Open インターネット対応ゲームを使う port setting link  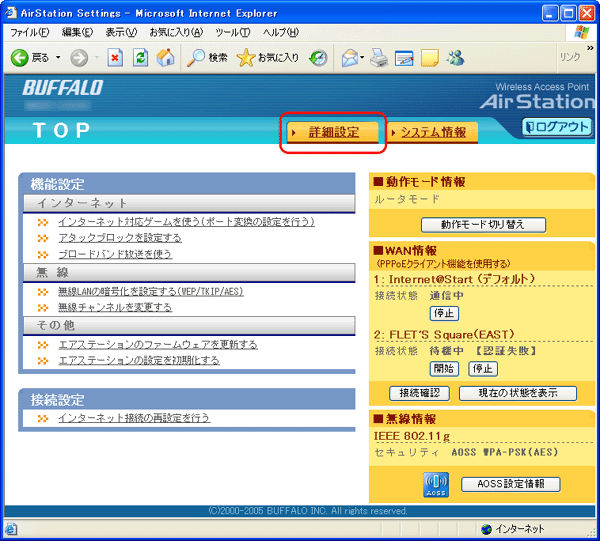(186, 222)
